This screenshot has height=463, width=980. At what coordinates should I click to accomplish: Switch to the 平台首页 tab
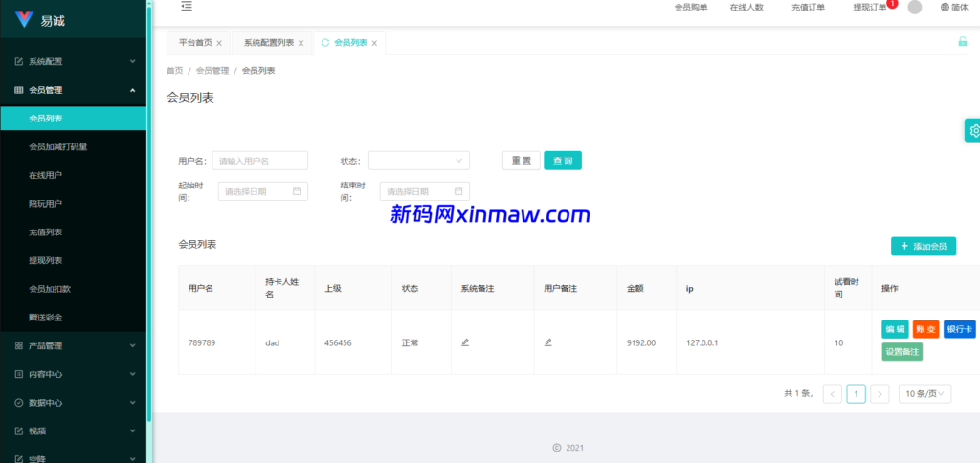pyautogui.click(x=195, y=43)
